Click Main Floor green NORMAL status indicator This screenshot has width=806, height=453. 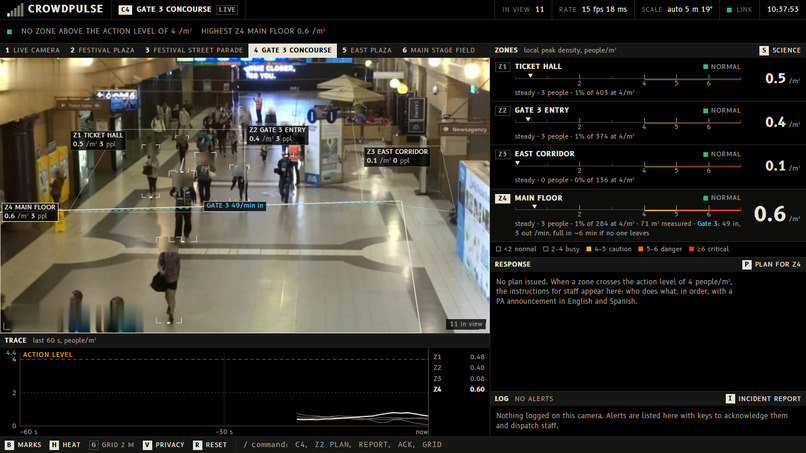[x=705, y=198]
